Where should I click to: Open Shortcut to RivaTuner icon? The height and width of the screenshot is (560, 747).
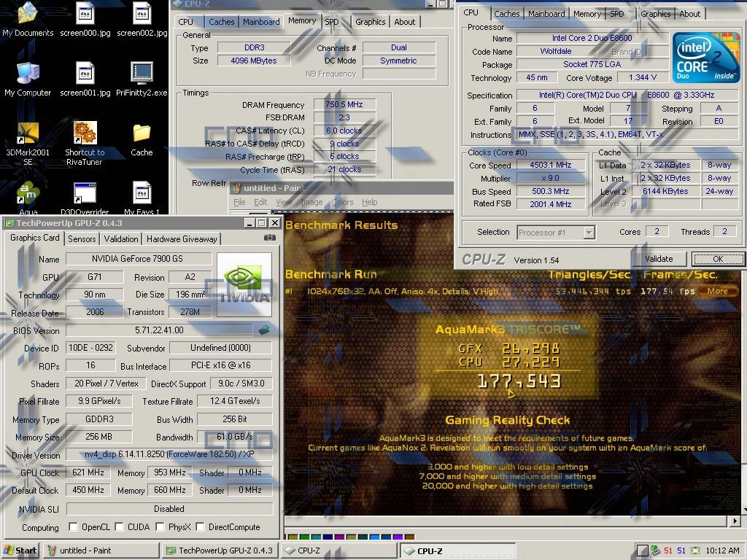[x=85, y=144]
